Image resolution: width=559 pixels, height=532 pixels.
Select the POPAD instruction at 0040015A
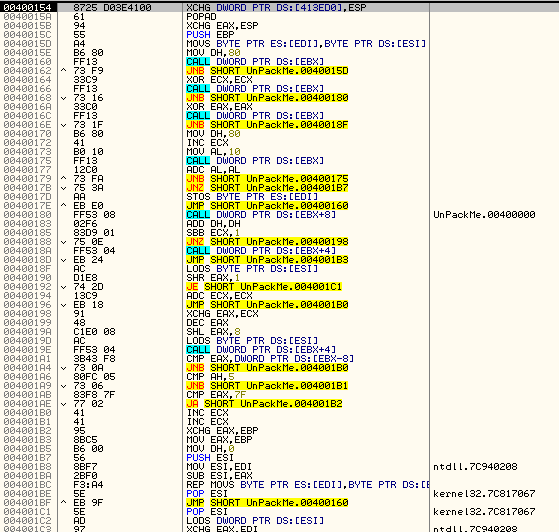tap(201, 17)
